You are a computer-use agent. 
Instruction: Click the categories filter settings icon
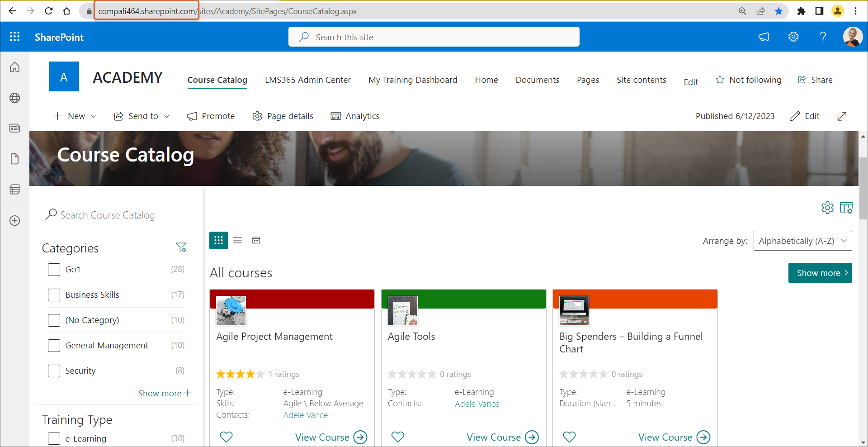[181, 247]
